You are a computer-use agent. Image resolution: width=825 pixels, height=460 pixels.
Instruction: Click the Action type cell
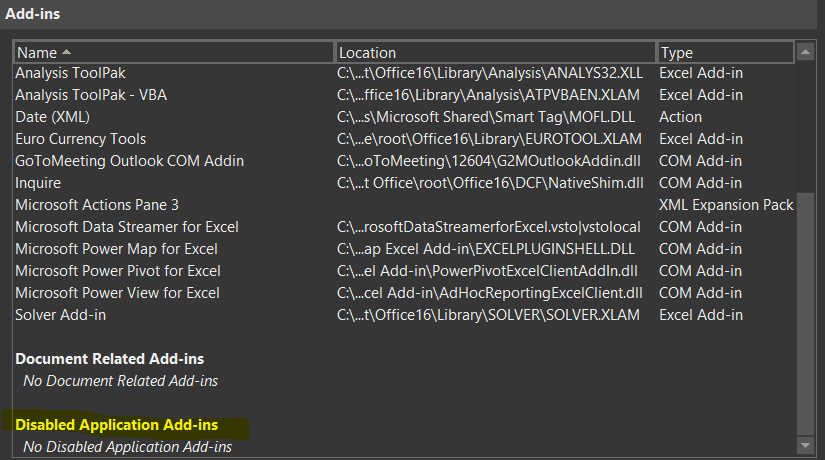(680, 117)
